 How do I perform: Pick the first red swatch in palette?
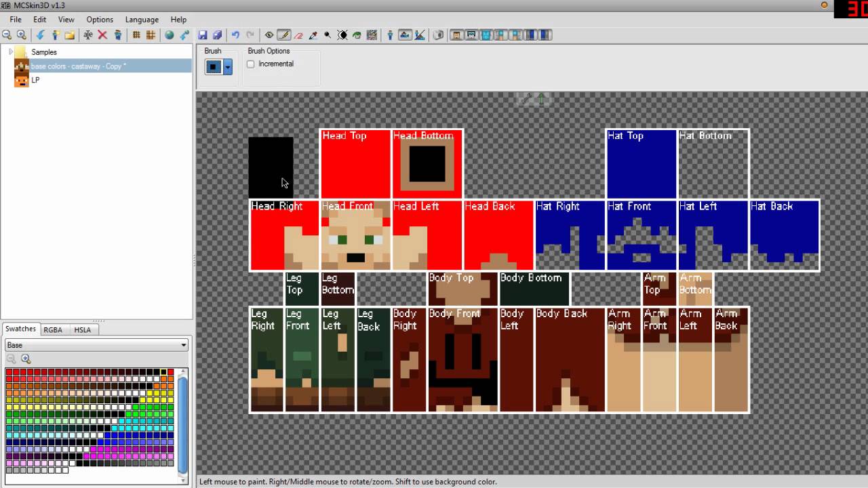[x=9, y=372]
